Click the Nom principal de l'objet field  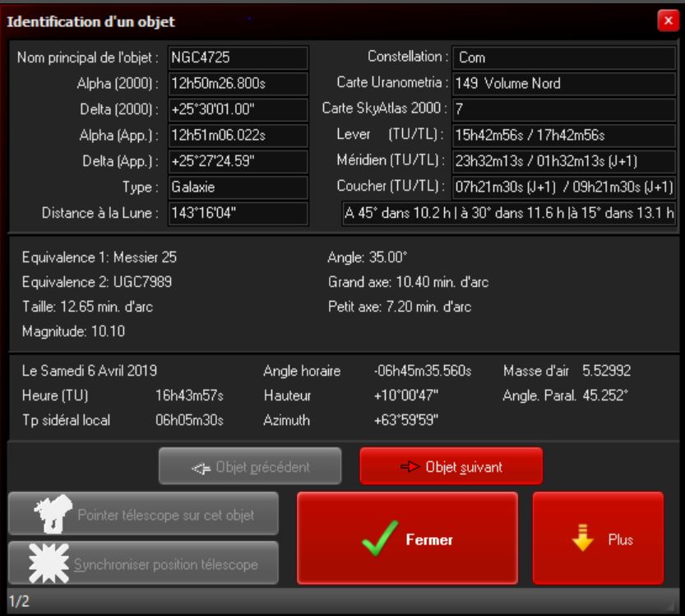[237, 58]
